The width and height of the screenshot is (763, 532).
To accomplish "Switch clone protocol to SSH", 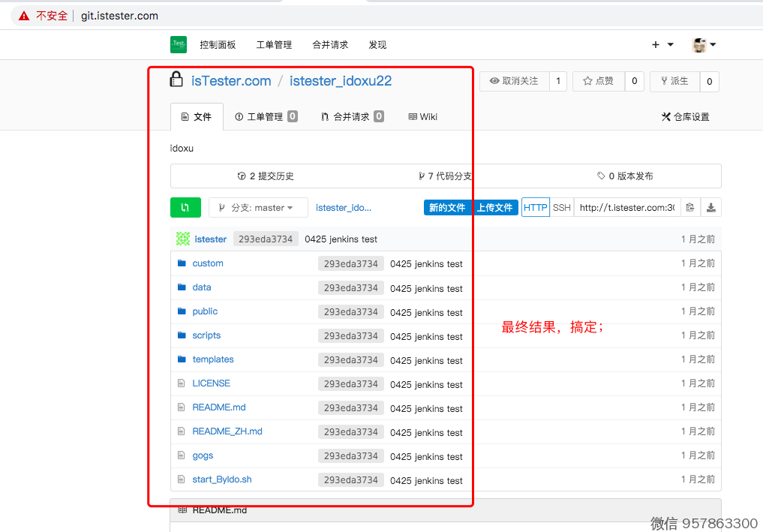I will tap(562, 208).
